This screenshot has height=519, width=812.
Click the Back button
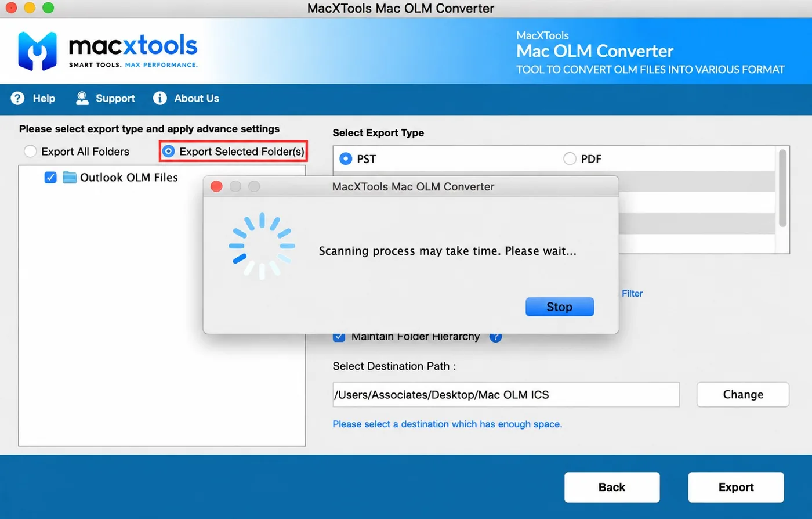[x=612, y=487]
